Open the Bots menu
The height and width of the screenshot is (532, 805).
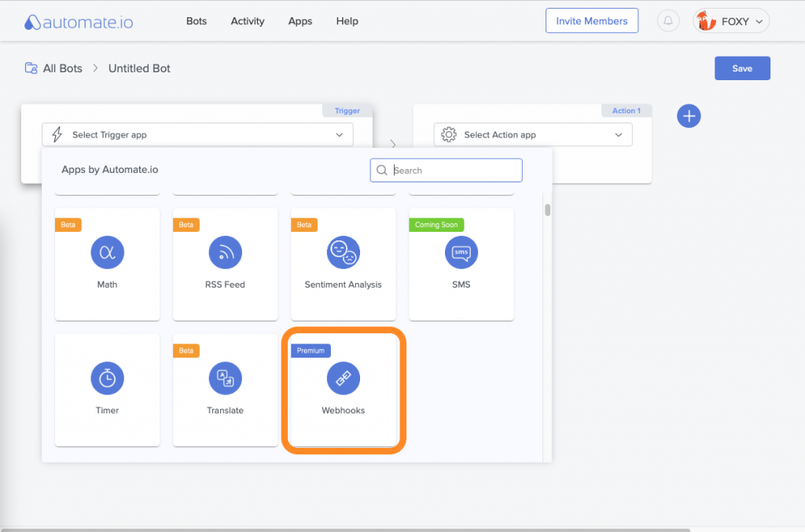coord(196,21)
